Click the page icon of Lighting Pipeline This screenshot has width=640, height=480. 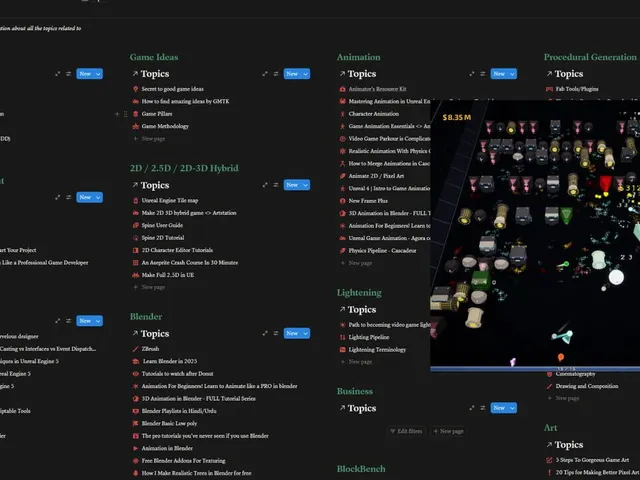coord(342,337)
